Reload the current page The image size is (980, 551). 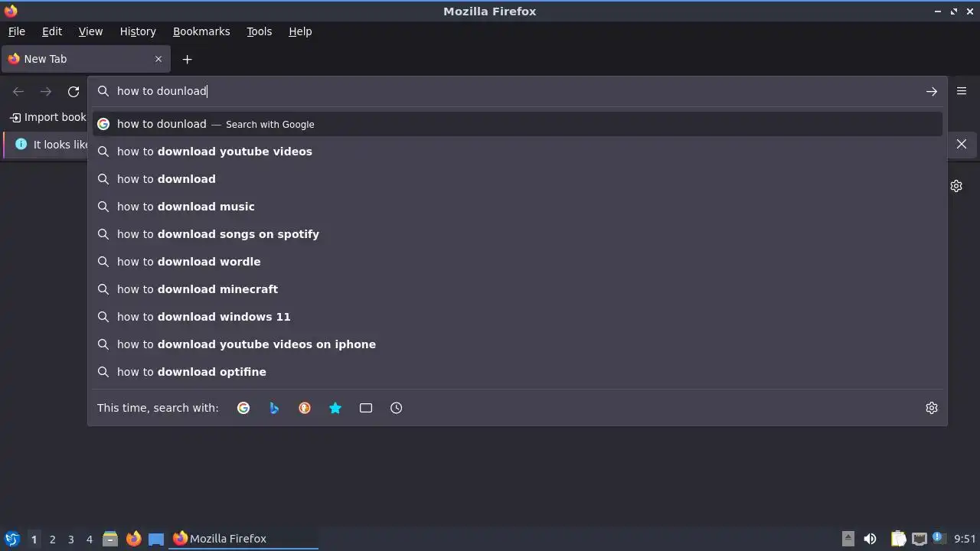pos(73,91)
